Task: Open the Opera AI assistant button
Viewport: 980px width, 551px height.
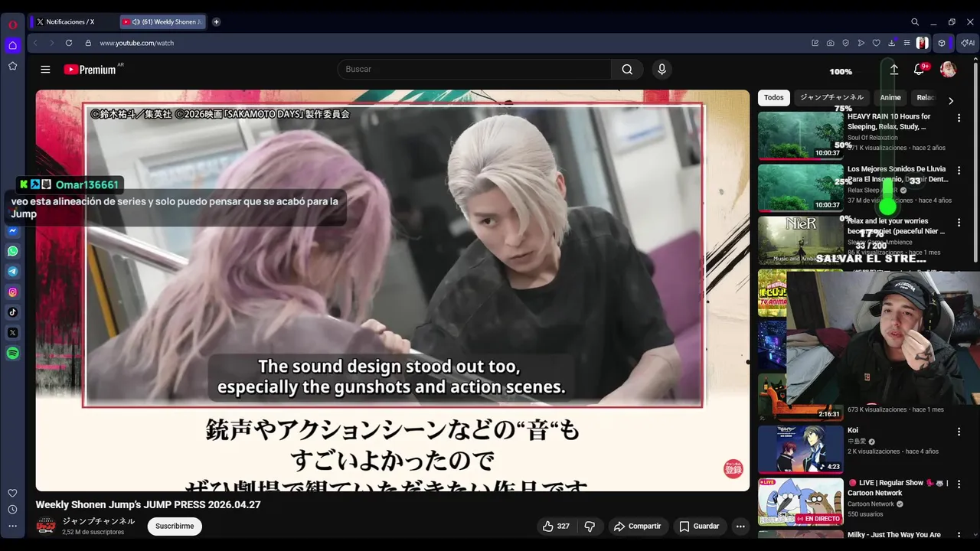Action: click(969, 43)
